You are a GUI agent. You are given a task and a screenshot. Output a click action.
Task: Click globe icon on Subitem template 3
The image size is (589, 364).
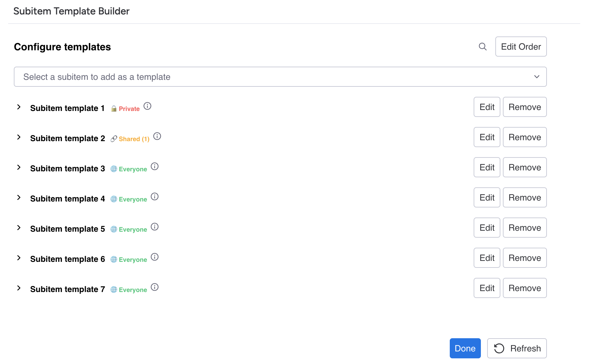click(114, 169)
